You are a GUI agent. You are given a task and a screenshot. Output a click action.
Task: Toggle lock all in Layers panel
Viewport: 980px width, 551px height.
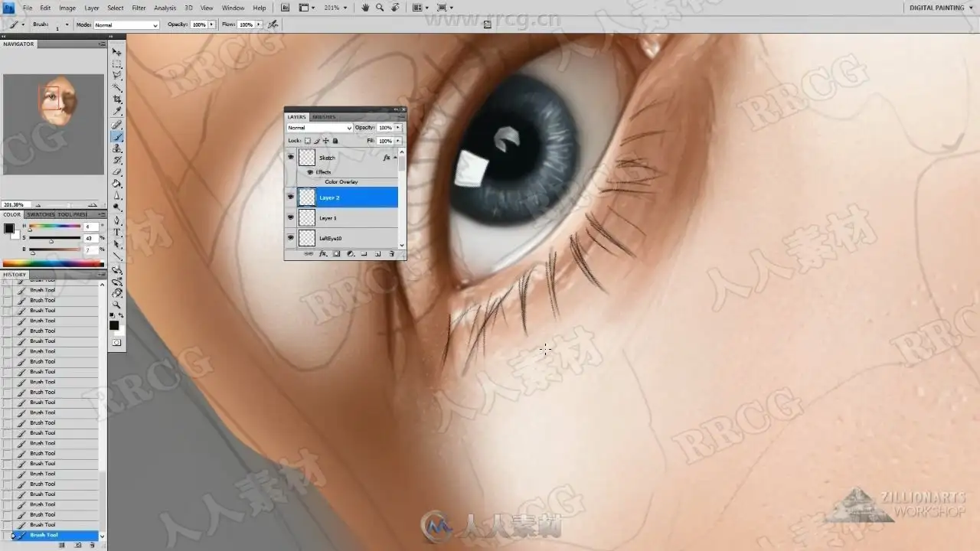click(335, 141)
